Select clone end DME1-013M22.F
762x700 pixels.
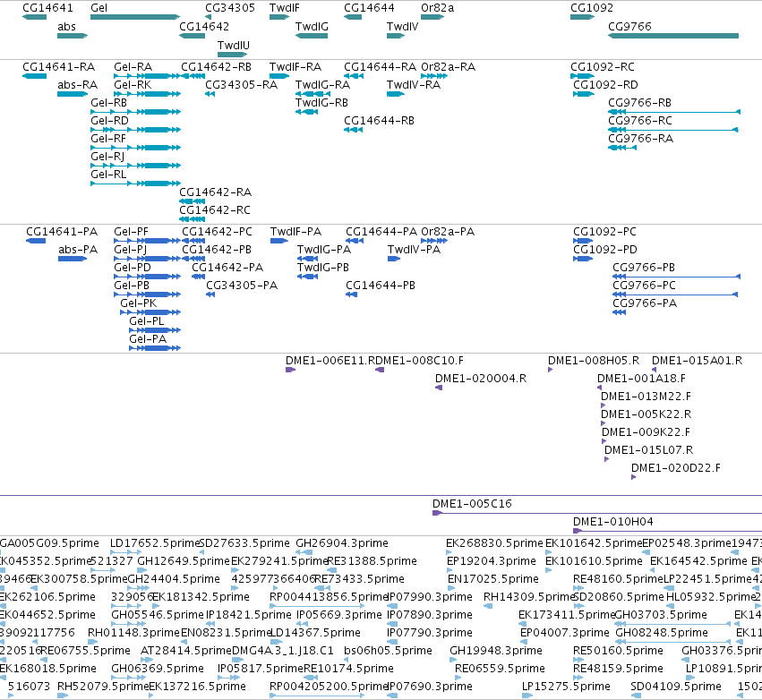(x=646, y=396)
